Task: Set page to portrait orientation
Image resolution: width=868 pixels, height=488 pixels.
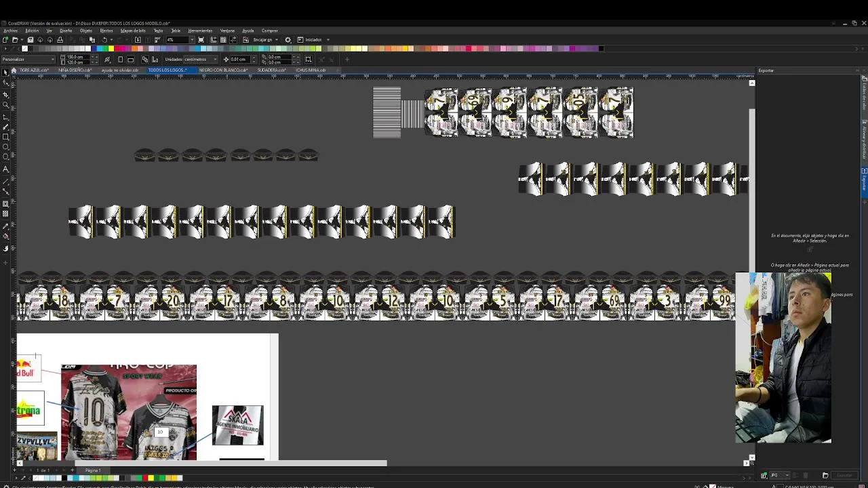Action: tap(120, 60)
